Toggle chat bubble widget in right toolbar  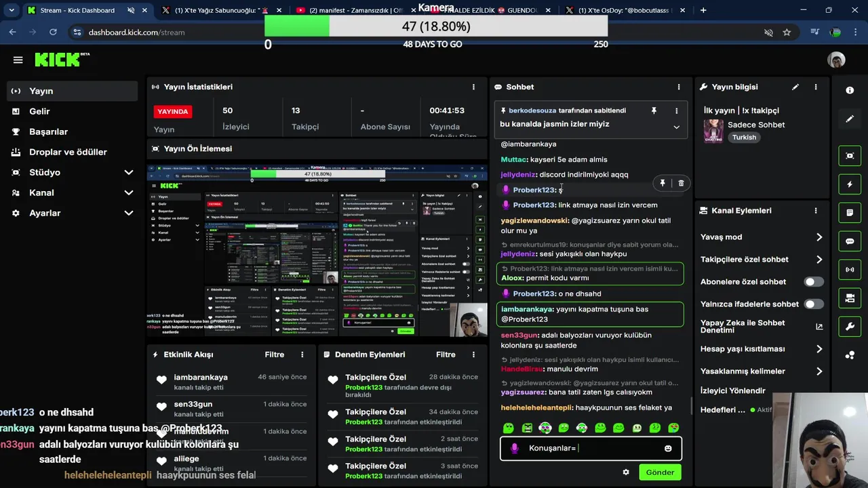pos(850,241)
